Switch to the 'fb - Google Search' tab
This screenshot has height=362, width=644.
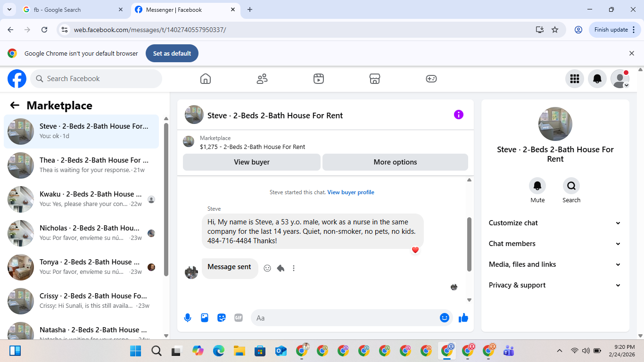click(73, 9)
